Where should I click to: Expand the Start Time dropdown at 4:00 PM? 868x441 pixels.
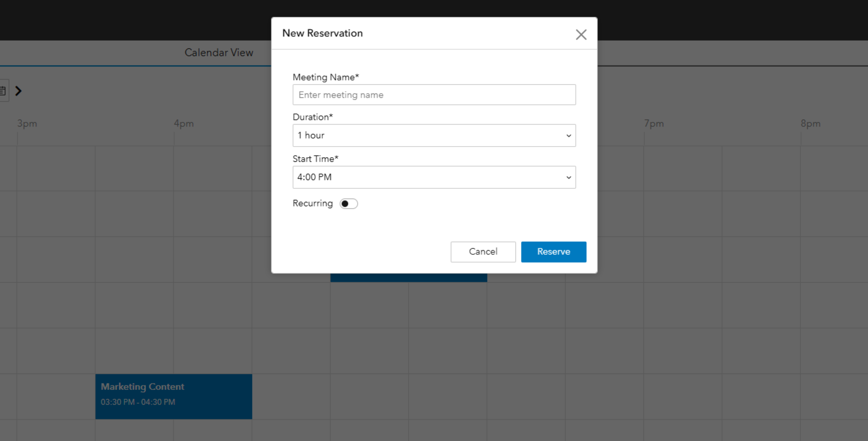(434, 177)
